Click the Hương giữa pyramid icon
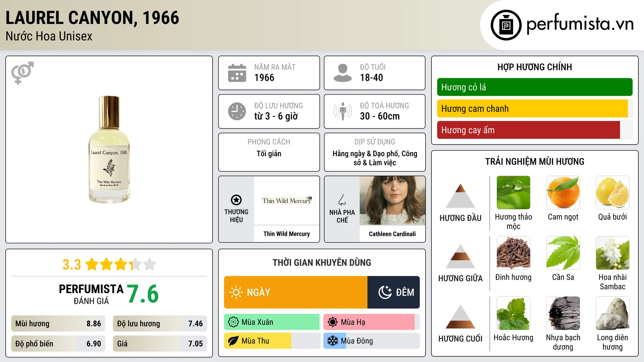 tap(461, 256)
